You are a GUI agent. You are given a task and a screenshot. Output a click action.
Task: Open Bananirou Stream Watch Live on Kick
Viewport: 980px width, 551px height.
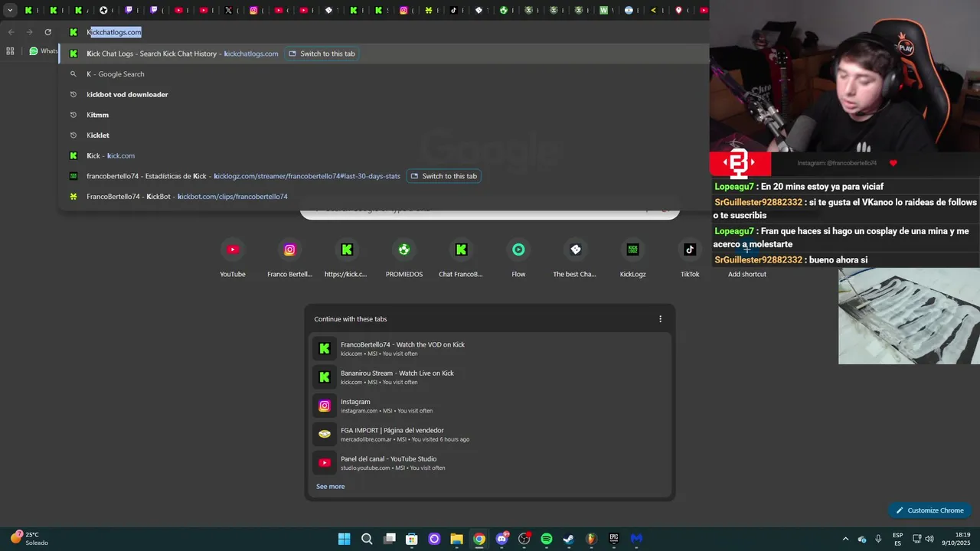tap(490, 377)
